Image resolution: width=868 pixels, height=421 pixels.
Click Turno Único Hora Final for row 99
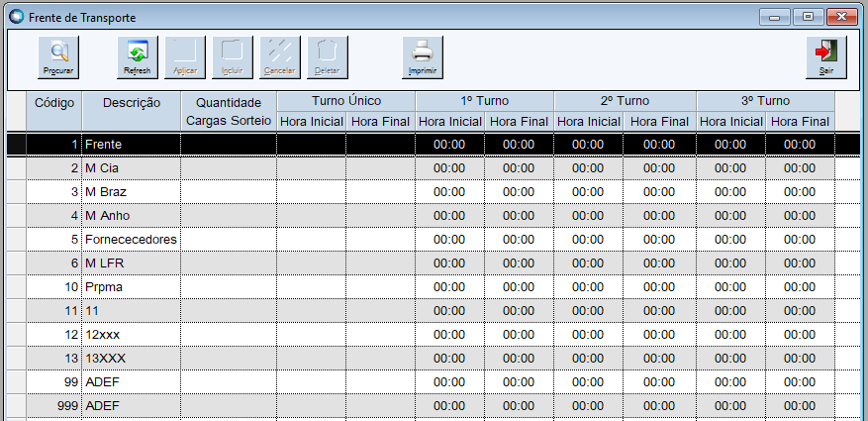tap(381, 382)
